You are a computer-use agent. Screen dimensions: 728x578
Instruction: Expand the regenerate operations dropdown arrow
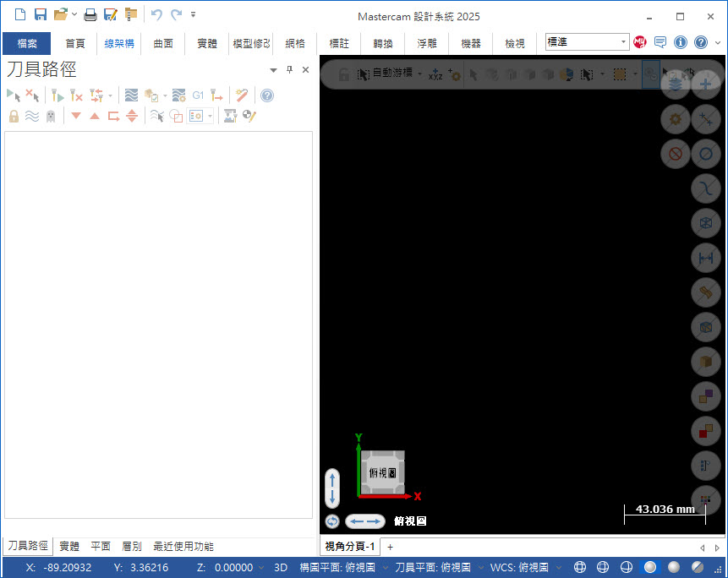[110, 96]
